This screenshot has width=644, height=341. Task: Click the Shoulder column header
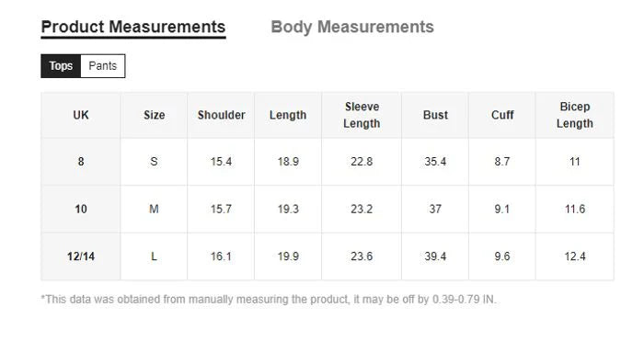tap(221, 115)
